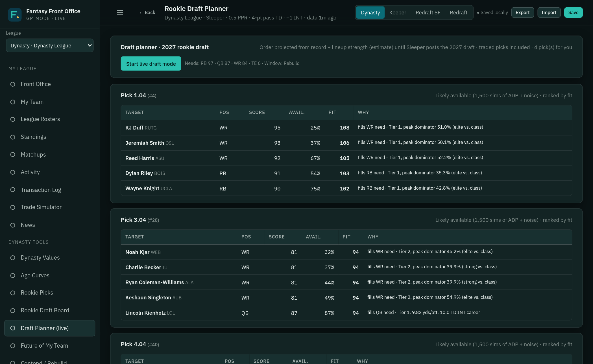Screen dimensions: 593x364
Task: Start live draft mode
Action: (151, 64)
